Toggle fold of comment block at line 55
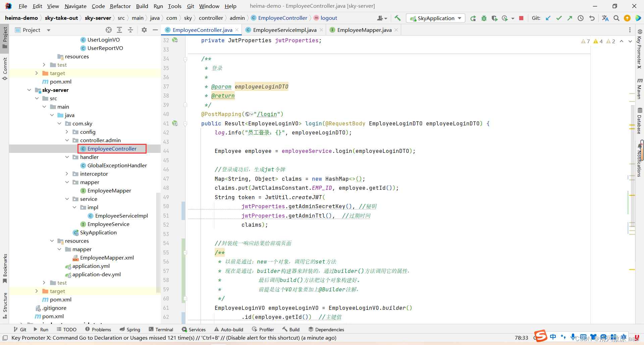The width and height of the screenshot is (644, 345). click(185, 253)
